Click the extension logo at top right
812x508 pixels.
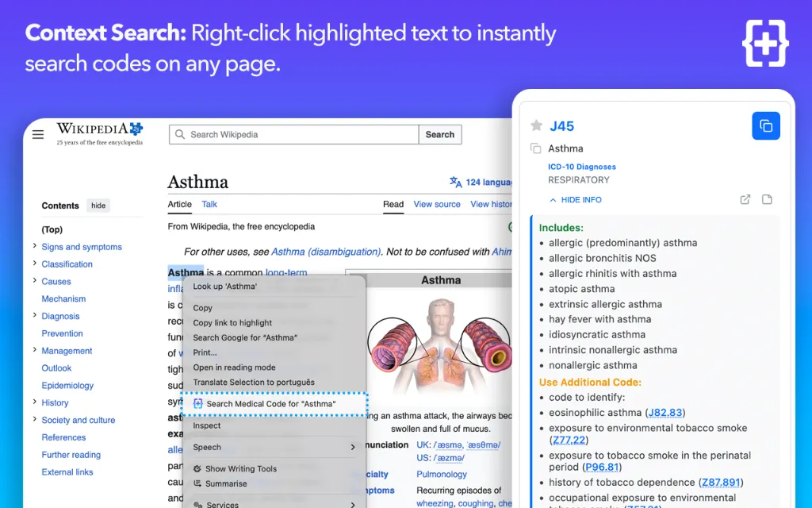coord(765,44)
